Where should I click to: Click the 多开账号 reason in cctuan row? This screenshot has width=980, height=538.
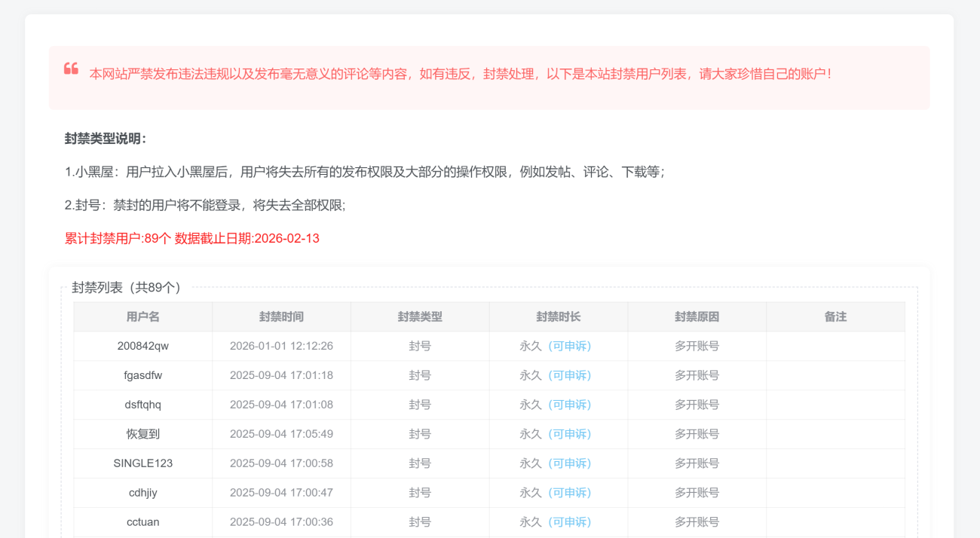(697, 522)
